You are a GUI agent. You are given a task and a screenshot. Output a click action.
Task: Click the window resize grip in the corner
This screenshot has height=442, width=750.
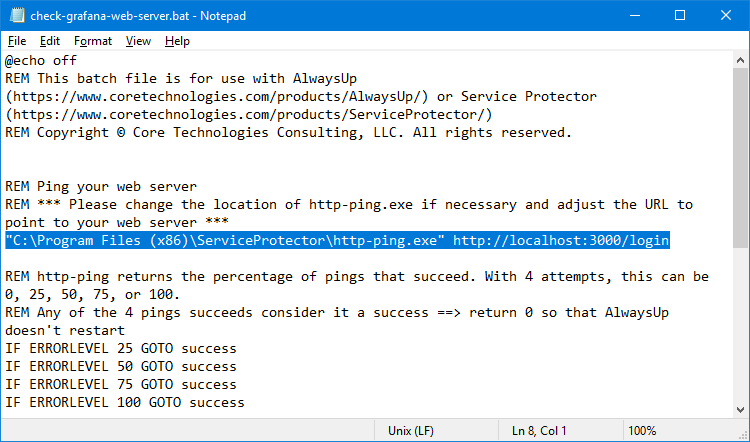pyautogui.click(x=743, y=435)
